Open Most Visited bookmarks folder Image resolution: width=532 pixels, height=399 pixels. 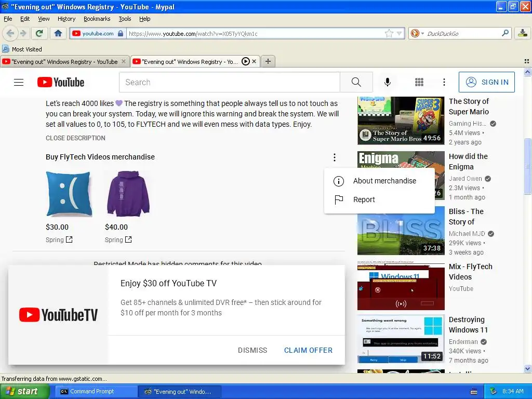pyautogui.click(x=22, y=49)
